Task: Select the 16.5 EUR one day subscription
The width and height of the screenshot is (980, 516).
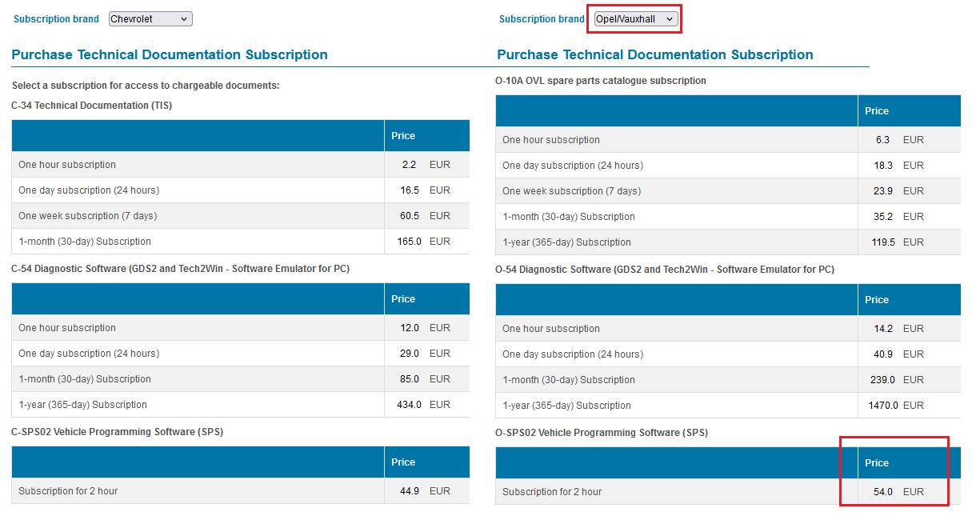Action: [x=89, y=190]
